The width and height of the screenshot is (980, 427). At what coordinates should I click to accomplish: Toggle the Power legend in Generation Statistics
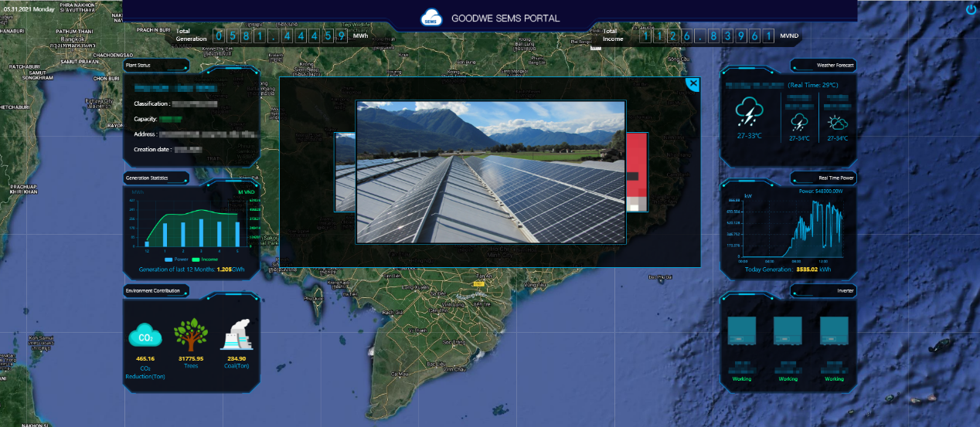176,259
